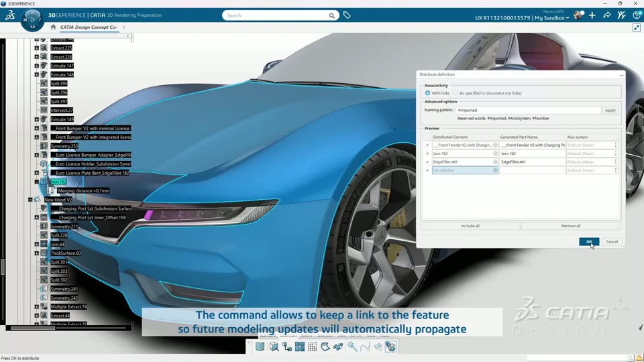Screen dimensions: 644x362
Task: Click the Apply naming pattern button
Action: point(610,111)
